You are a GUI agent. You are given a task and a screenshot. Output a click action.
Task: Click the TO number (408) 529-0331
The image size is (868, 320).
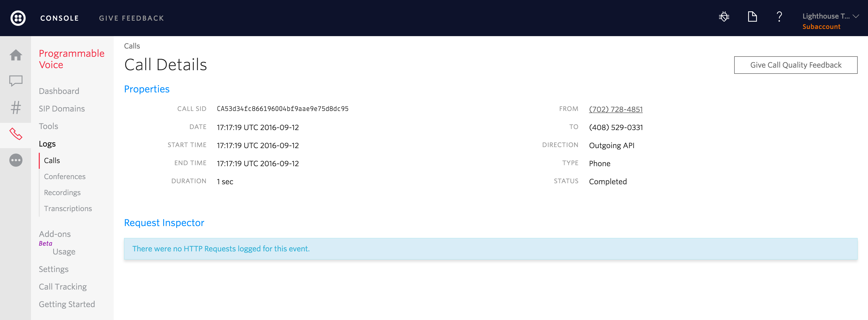[616, 127]
